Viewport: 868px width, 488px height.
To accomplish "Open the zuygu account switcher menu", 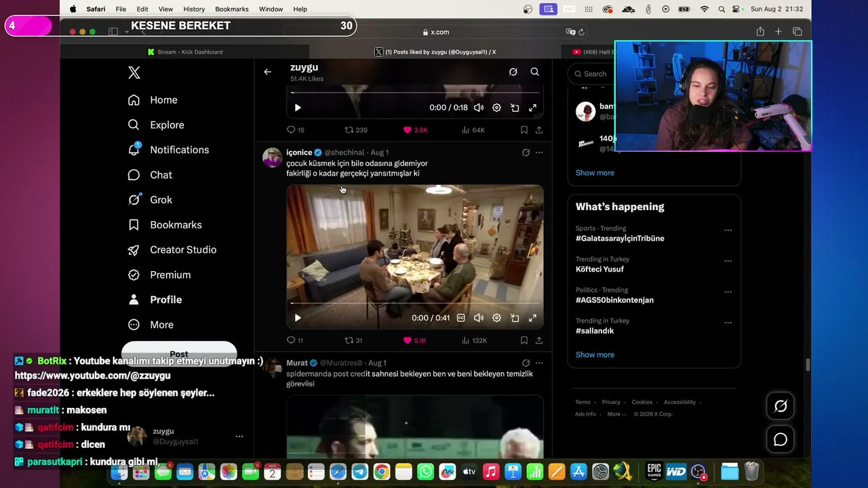I will point(239,436).
